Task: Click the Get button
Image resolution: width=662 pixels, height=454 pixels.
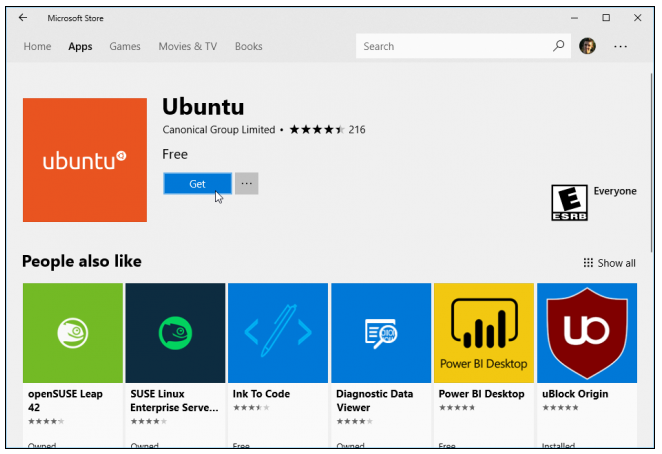Action: 198,184
